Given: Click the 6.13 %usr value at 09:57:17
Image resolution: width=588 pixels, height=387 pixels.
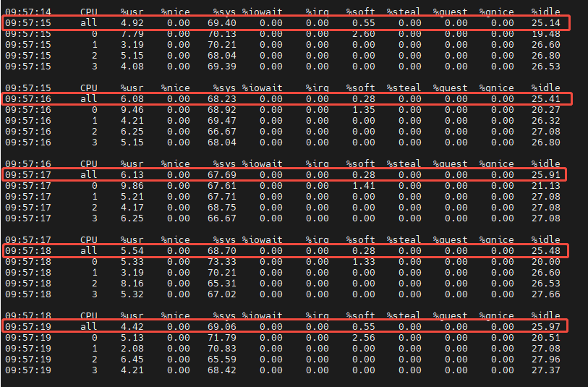Looking at the screenshot, I should click(x=132, y=175).
